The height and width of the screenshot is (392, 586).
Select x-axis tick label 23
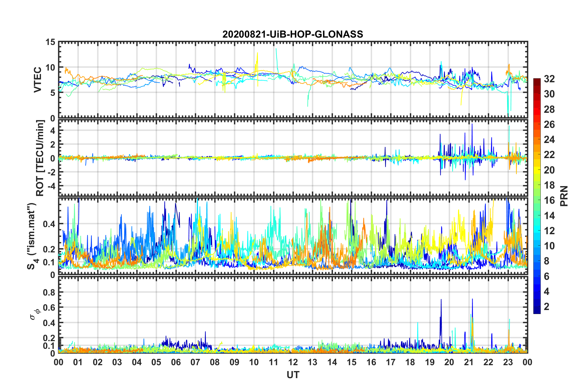click(x=508, y=362)
